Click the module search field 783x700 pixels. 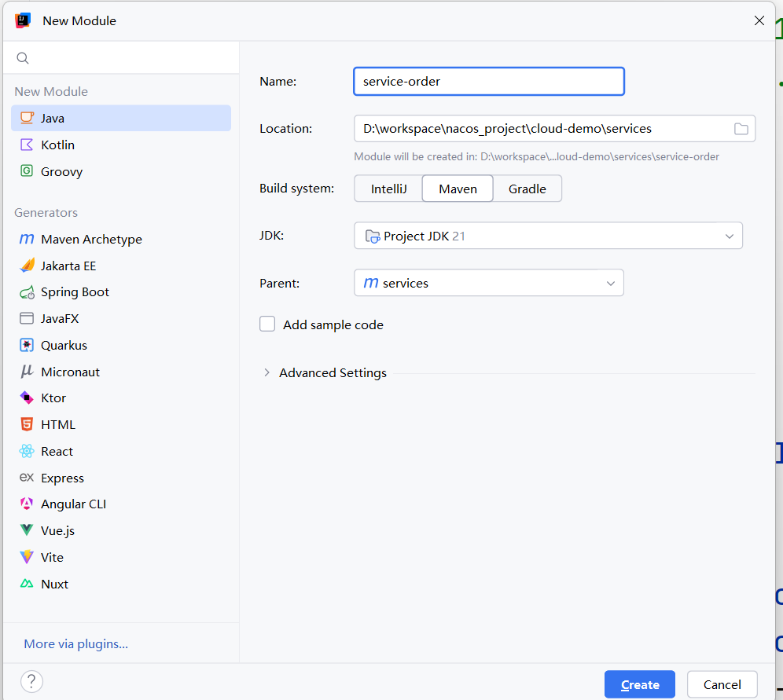tap(121, 58)
